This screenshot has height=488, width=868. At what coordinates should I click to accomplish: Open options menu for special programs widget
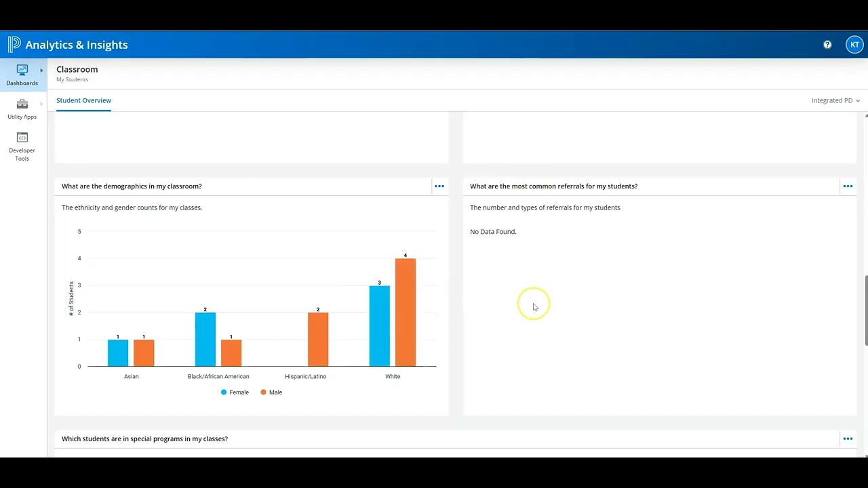[848, 439]
